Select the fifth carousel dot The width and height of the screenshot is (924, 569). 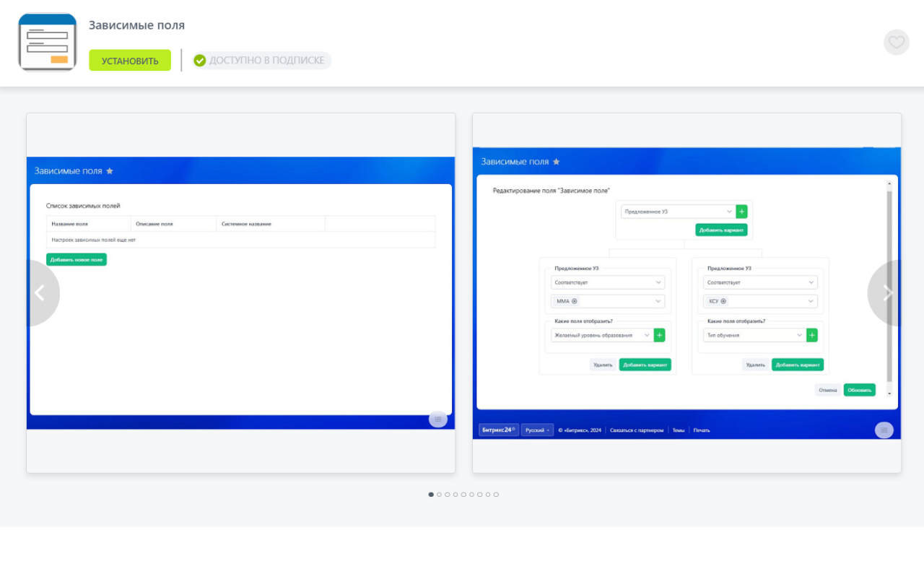(463, 495)
